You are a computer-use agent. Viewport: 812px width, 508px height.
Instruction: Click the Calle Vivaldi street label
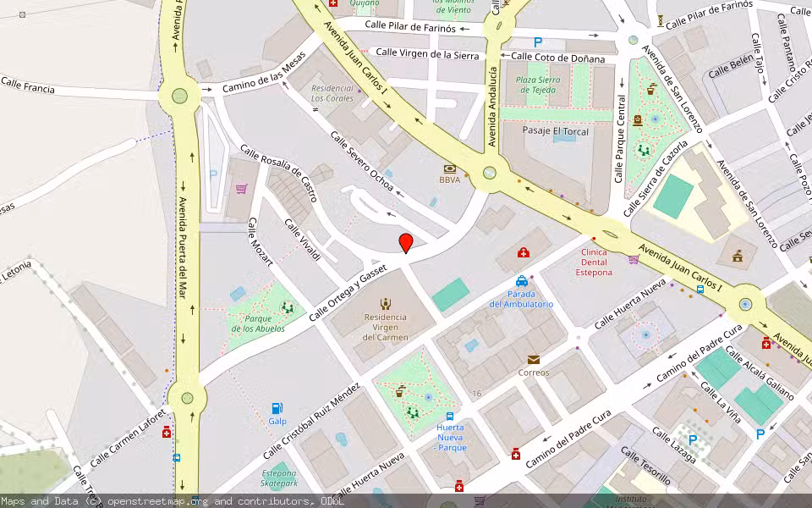pos(303,240)
